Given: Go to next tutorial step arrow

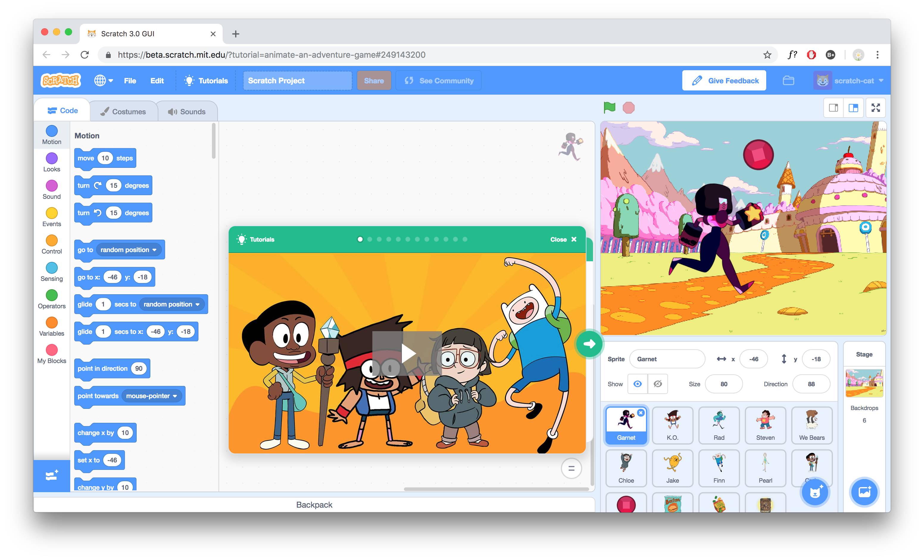Looking at the screenshot, I should tap(589, 344).
